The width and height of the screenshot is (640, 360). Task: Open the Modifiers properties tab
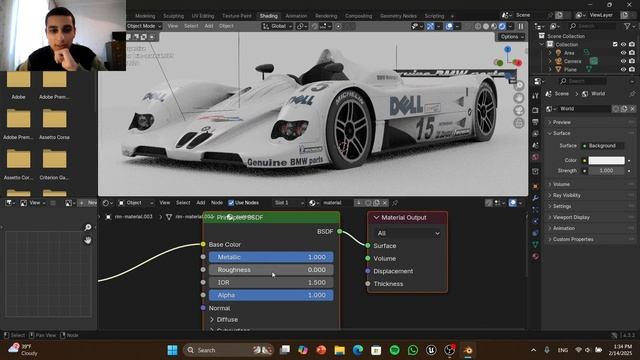coord(536,198)
